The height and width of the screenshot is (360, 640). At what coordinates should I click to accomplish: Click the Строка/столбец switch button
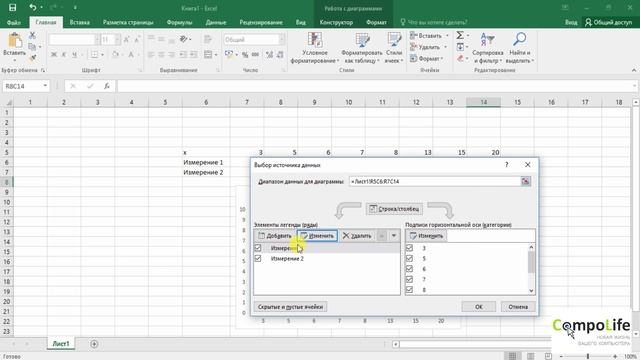coord(394,209)
